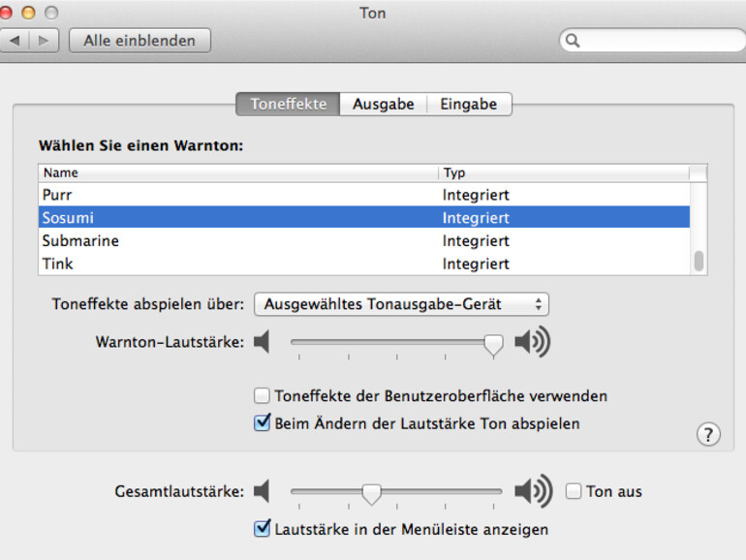Uncheck Beim Ändern der Lautstärke Ton abspielen

(x=262, y=423)
